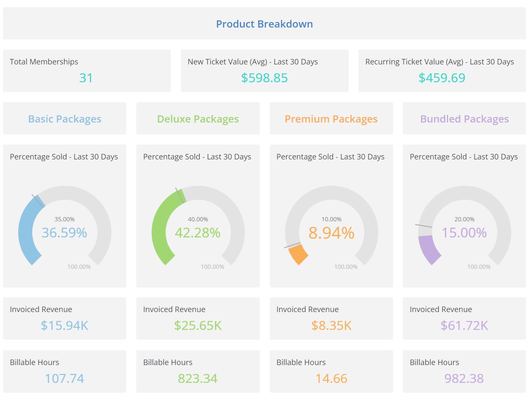Click the Basic Billable Hours 107.74 value
Screen dimensions: 532x399
[64, 378]
